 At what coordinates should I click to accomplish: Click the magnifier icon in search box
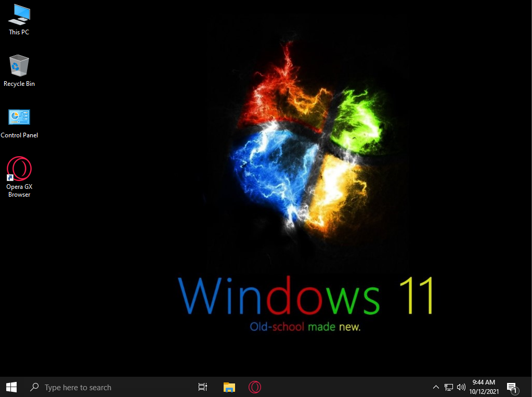pyautogui.click(x=34, y=387)
